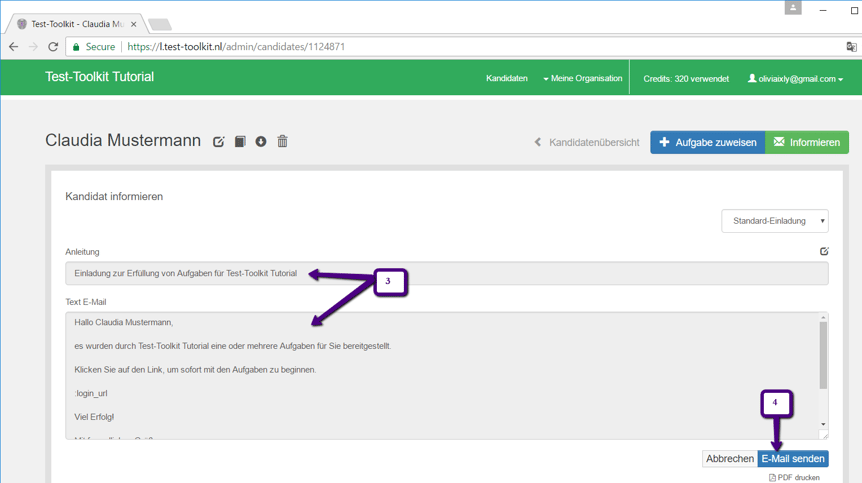Close the Test-Toolkit browser tab

[134, 24]
